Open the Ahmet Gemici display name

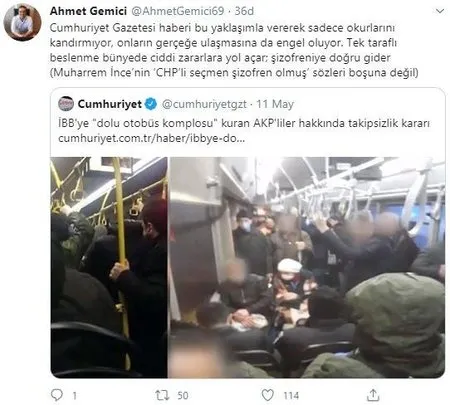88,11
